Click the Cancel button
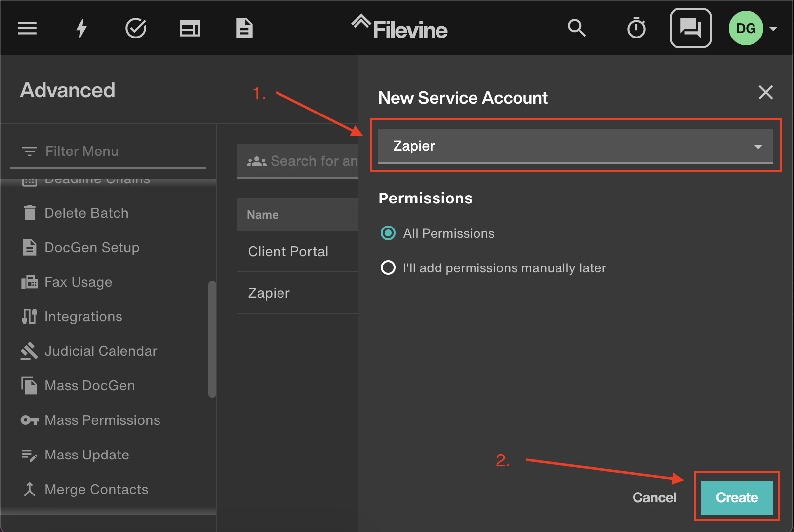 (654, 497)
